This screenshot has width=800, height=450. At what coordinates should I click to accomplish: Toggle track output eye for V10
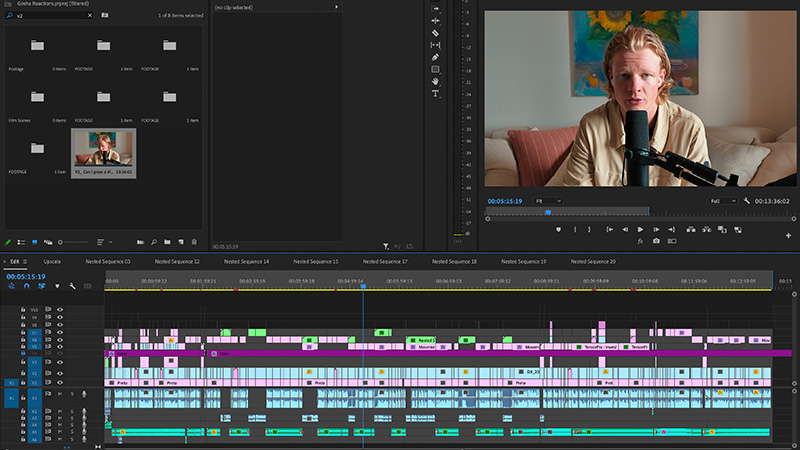coord(60,310)
